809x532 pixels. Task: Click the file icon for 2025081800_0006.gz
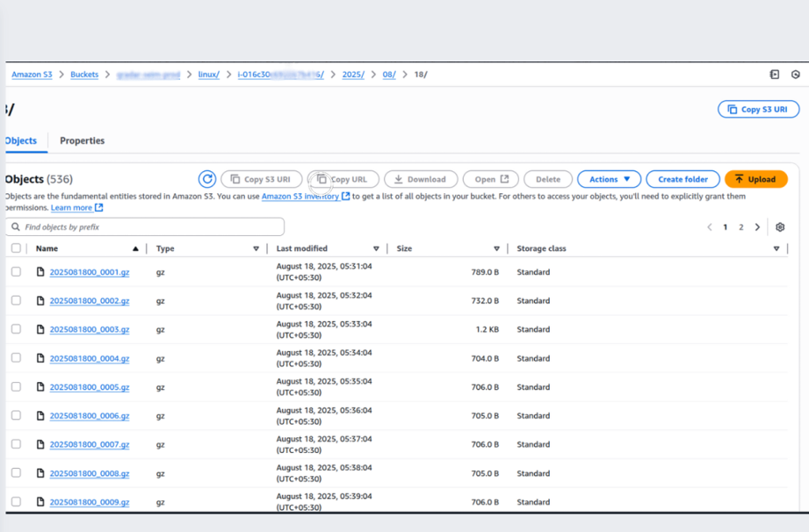(40, 415)
